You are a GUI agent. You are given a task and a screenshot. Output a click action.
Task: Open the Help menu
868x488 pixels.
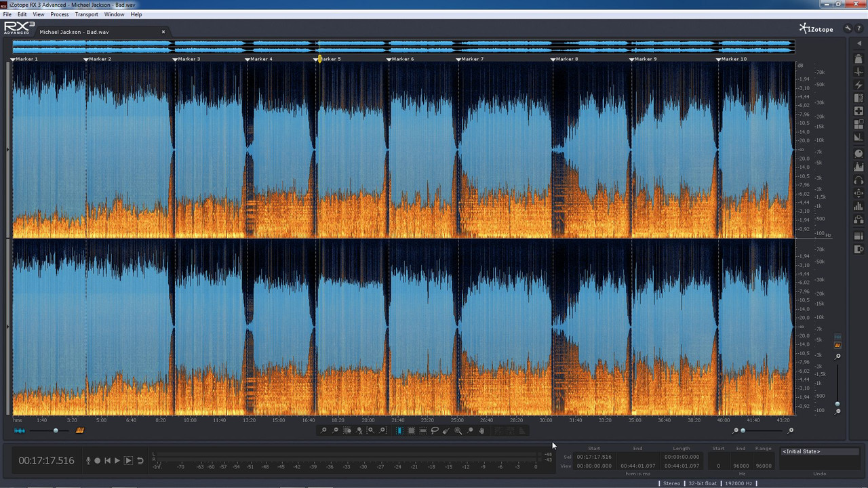pyautogui.click(x=136, y=14)
